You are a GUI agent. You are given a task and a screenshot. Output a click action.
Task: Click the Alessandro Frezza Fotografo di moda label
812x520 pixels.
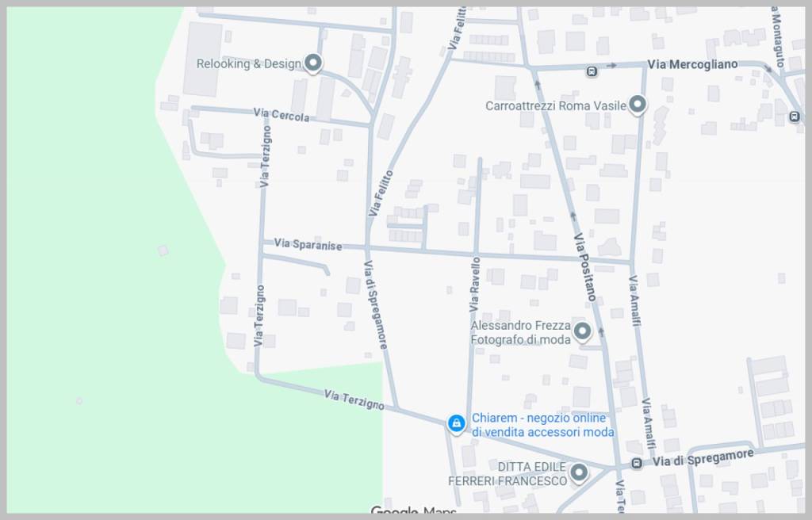[x=520, y=332]
